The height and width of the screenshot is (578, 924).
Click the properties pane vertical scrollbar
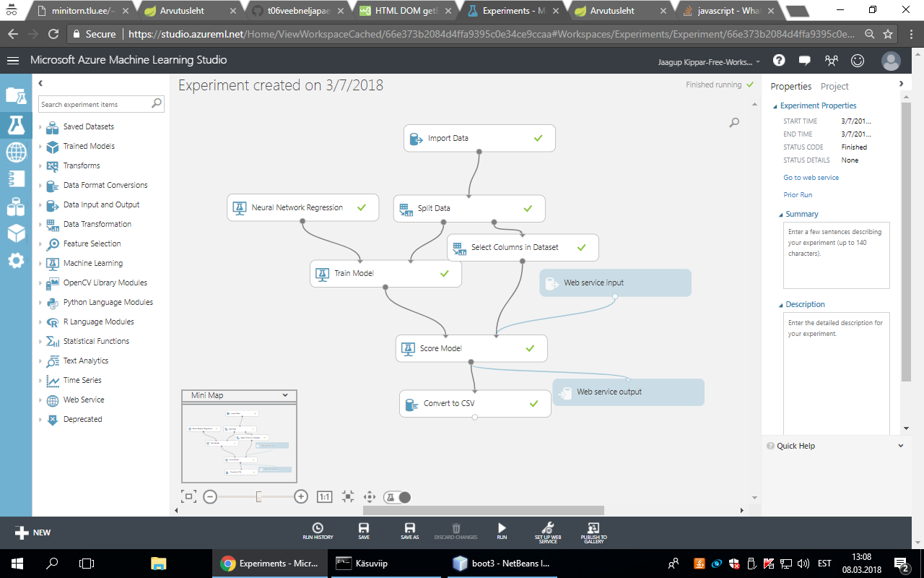coord(906,241)
